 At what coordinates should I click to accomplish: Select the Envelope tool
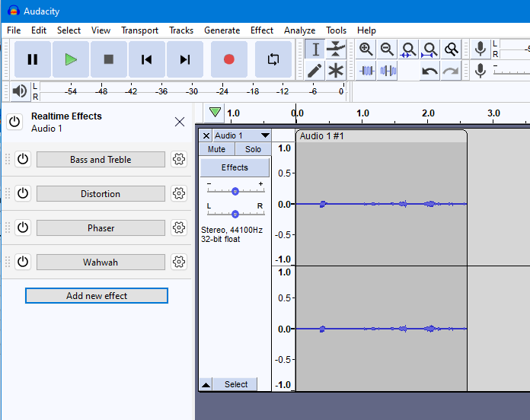click(x=336, y=49)
